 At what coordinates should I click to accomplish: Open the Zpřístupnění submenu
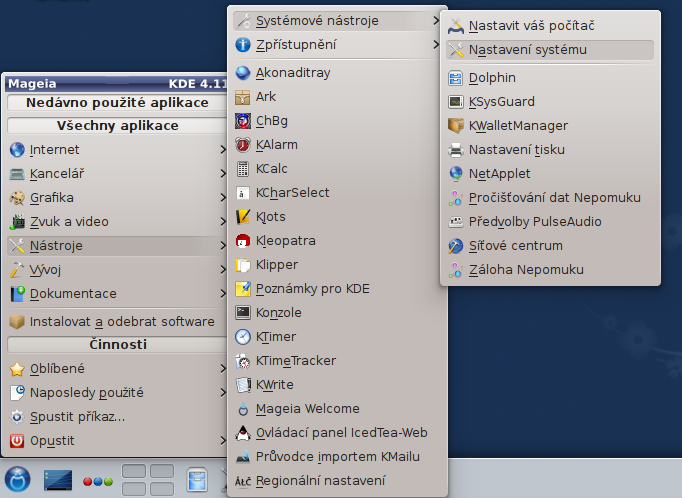[337, 44]
